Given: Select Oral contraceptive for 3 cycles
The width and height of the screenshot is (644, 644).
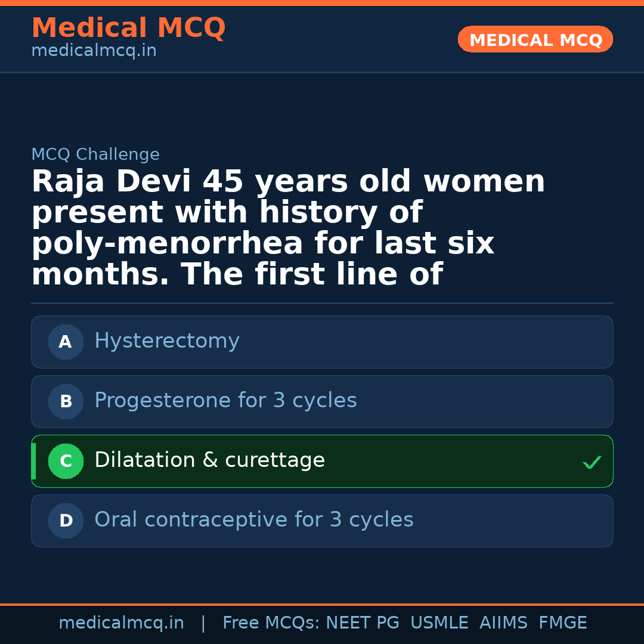Looking at the screenshot, I should pos(253,520).
